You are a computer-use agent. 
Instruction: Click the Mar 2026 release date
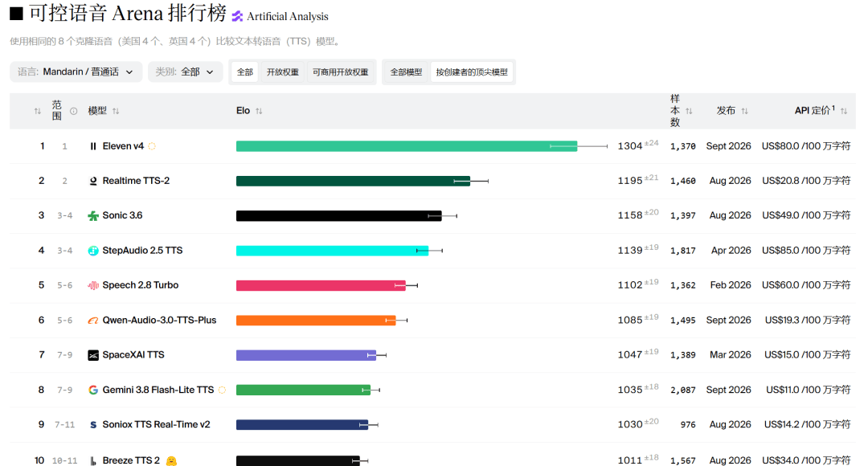[731, 355]
